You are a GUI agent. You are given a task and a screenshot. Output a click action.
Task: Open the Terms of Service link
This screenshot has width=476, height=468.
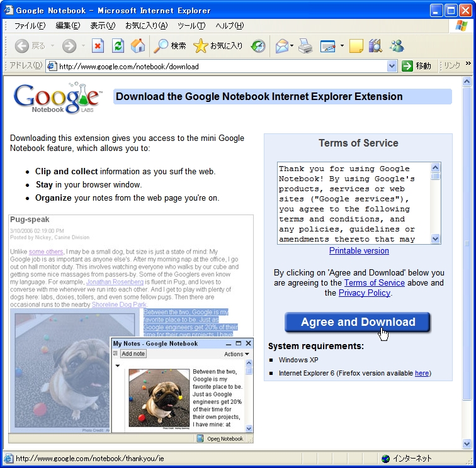[x=374, y=282]
